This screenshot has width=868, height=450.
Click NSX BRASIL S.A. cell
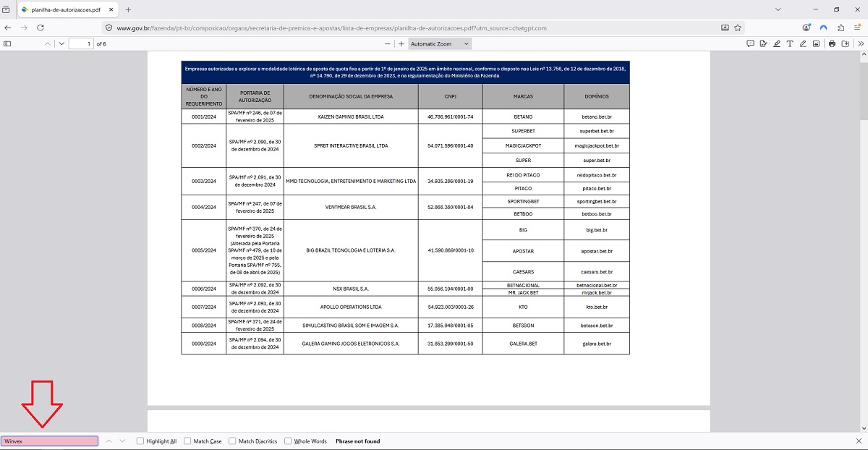click(x=351, y=289)
